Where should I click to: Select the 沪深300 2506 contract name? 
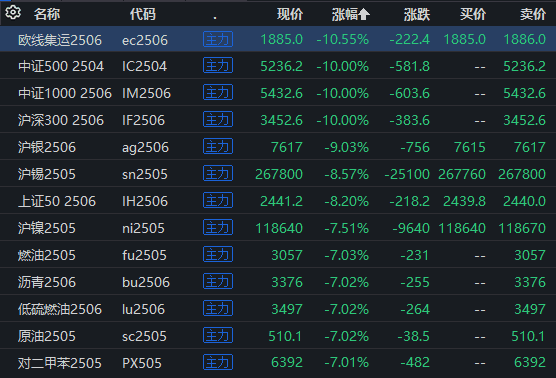point(61,120)
